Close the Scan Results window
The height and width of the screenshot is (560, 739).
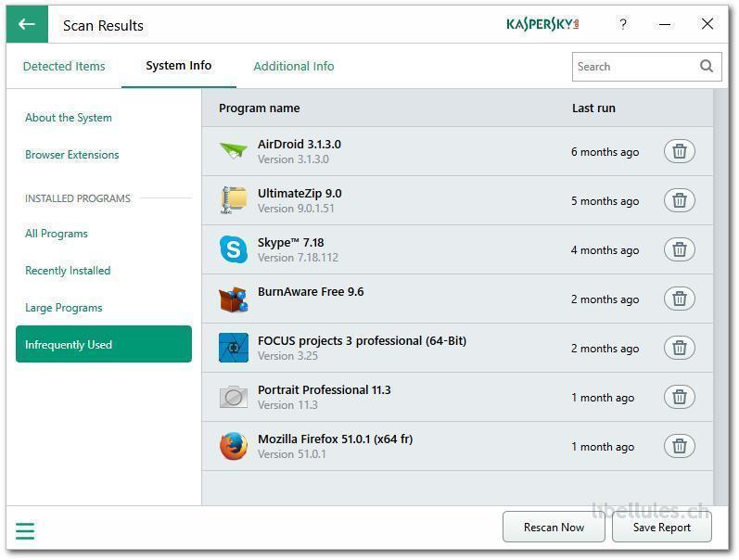707,23
